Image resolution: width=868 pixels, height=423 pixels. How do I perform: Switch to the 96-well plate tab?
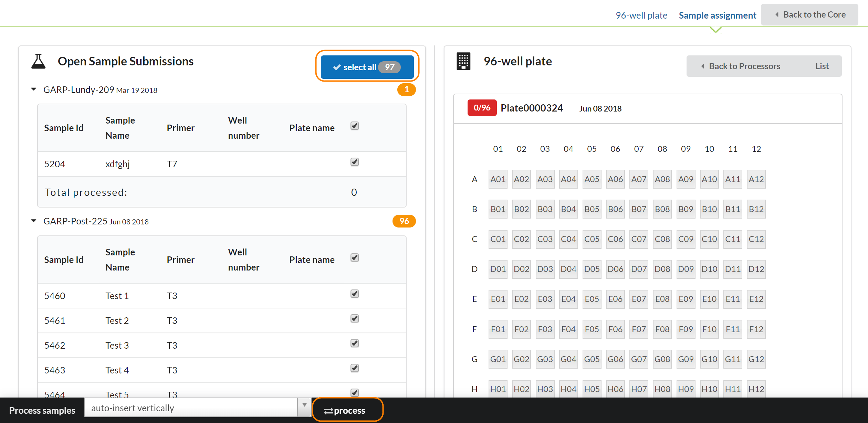pyautogui.click(x=641, y=15)
